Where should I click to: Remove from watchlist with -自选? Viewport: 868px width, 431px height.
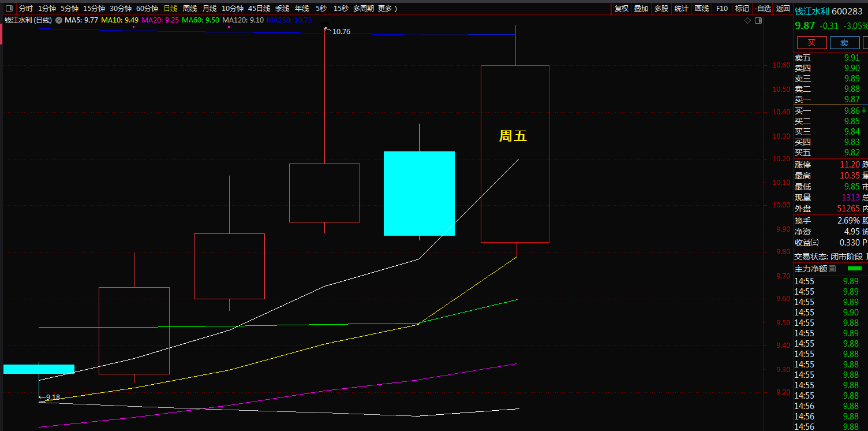coord(763,9)
